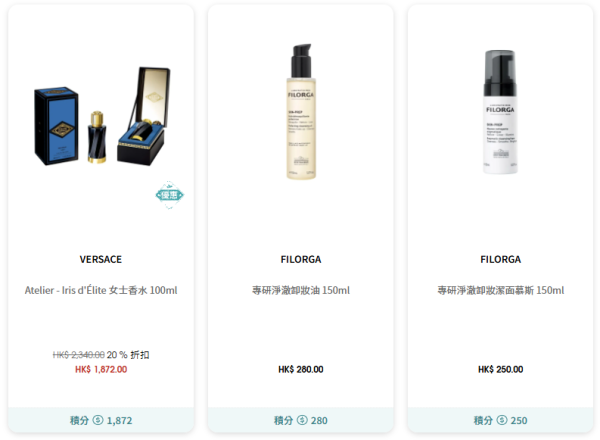This screenshot has width=600, height=440.
Task: Open the FILORGA brand link above 潔面慕斯
Action: [x=501, y=259]
